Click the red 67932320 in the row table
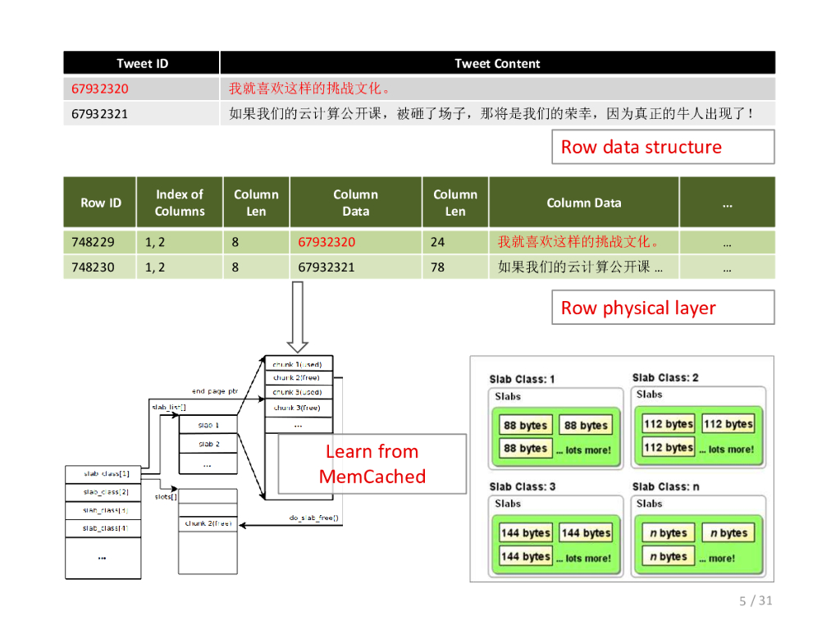The height and width of the screenshot is (630, 840). [326, 242]
